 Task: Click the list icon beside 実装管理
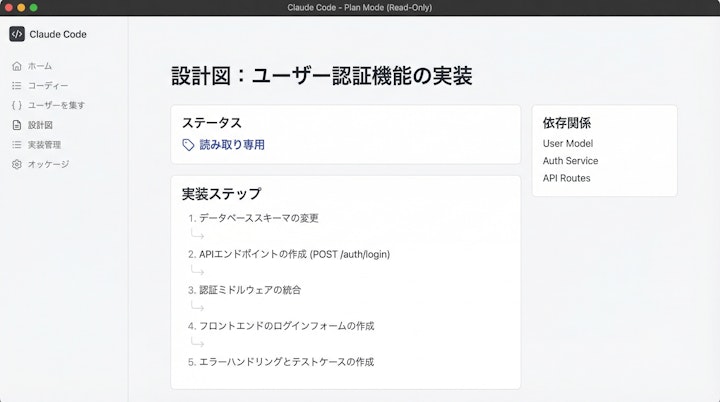coord(17,145)
